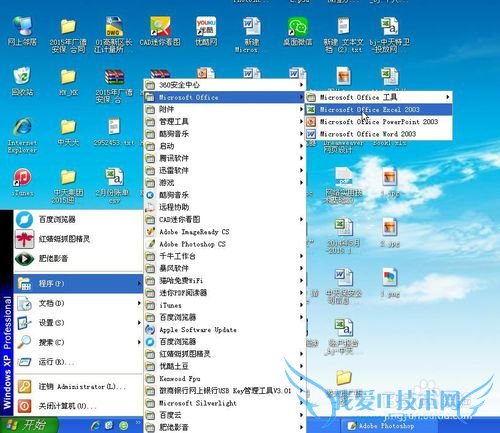500x433 pixels.
Task: Click the 优酷土豆 programs entry
Action: (x=224, y=366)
